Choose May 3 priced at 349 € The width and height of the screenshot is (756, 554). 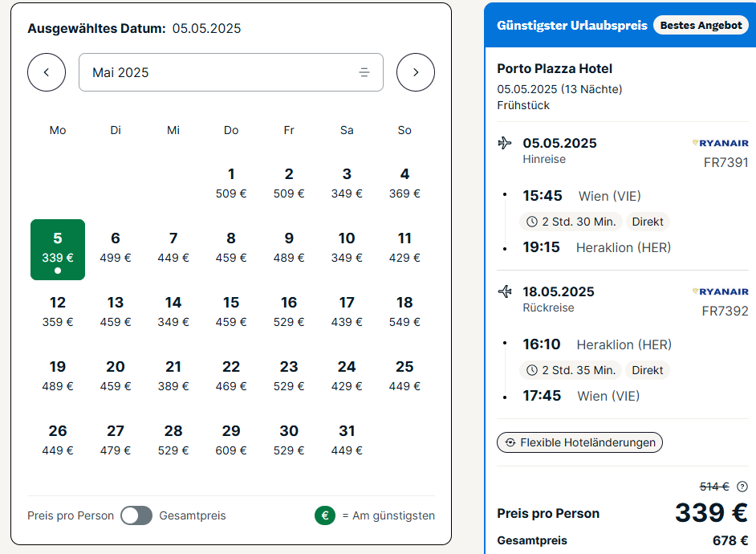click(x=347, y=183)
